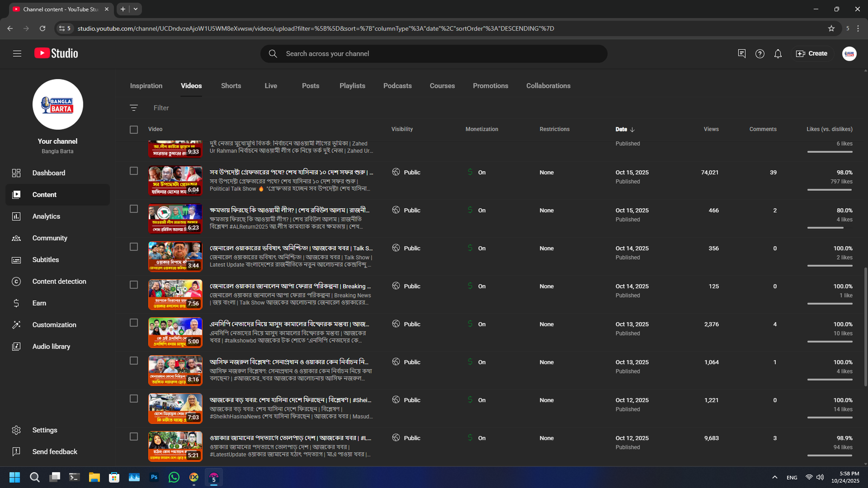The image size is (868, 488).
Task: Click the notifications bell icon
Action: [x=778, y=54]
